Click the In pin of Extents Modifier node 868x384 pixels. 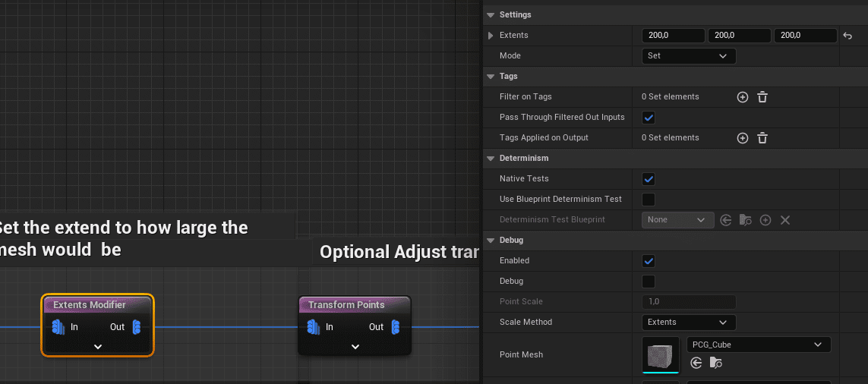58,327
